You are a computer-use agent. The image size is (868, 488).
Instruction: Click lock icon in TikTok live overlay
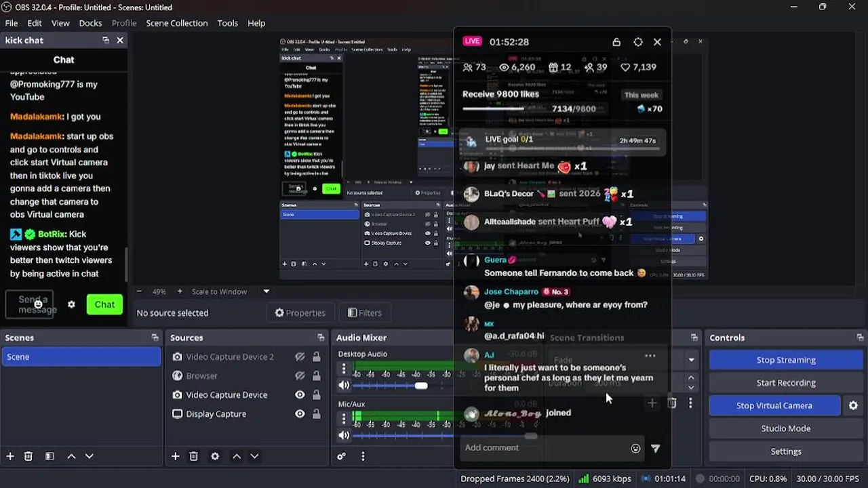pyautogui.click(x=616, y=42)
